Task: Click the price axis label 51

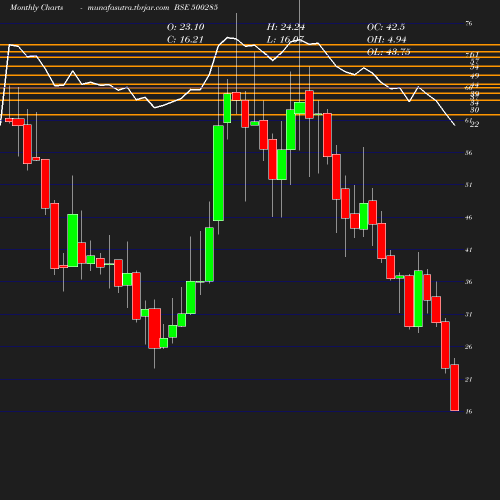Action: pyautogui.click(x=469, y=185)
